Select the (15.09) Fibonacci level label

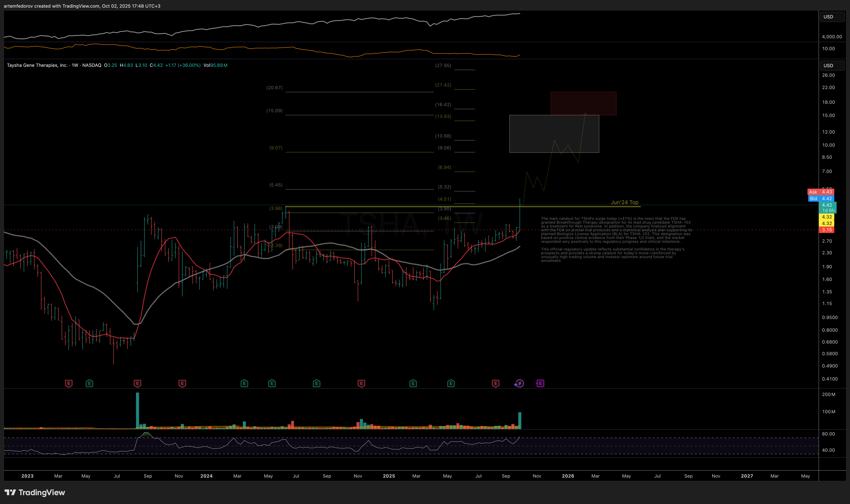274,111
